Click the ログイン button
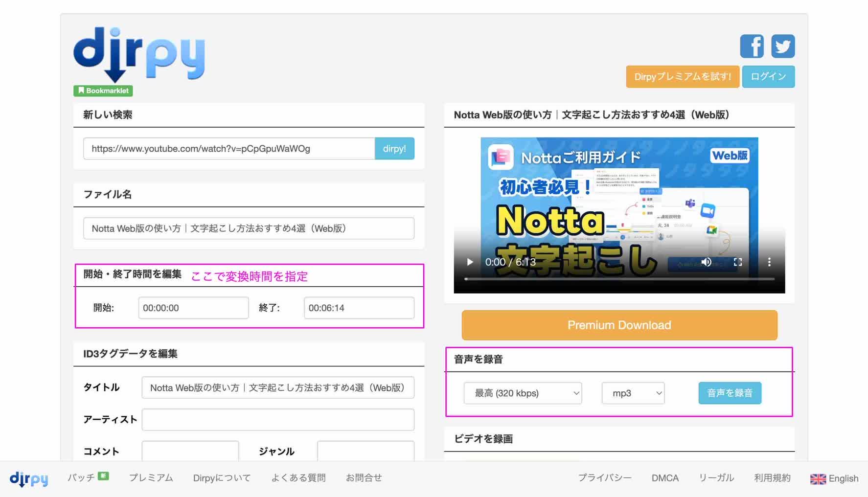The height and width of the screenshot is (497, 868). tap(768, 77)
